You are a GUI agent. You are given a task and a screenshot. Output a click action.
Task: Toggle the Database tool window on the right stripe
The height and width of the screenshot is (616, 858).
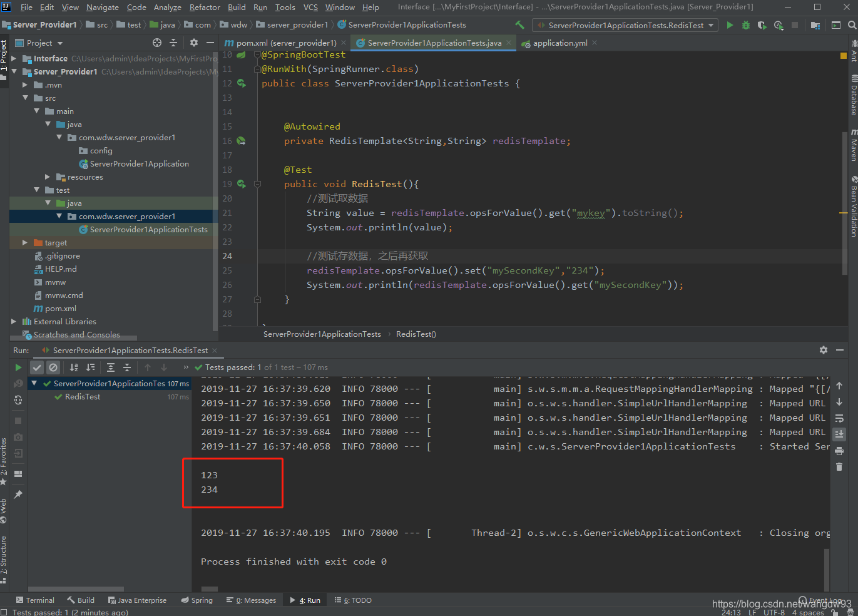coord(853,95)
